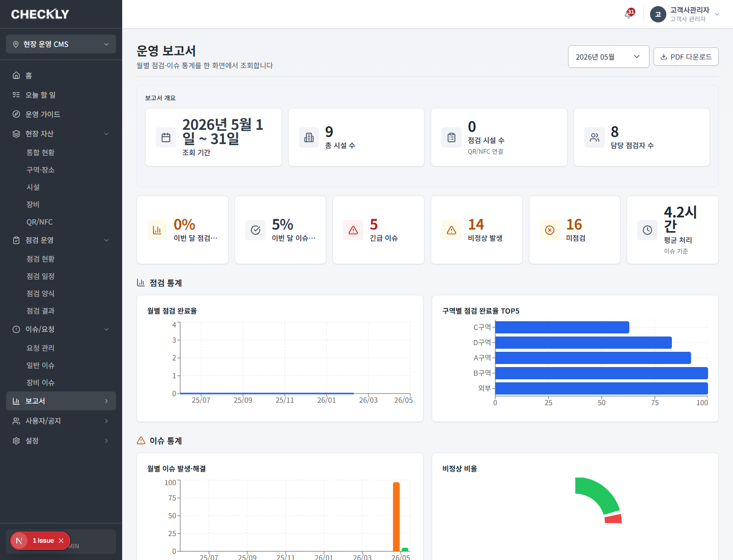Click the X circle icon in 미점검 card

pos(550,230)
